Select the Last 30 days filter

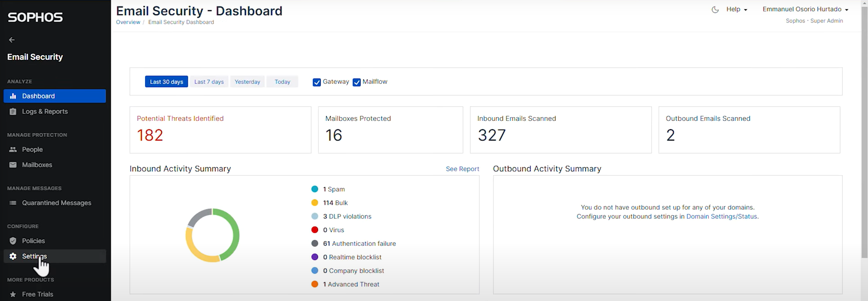point(166,81)
